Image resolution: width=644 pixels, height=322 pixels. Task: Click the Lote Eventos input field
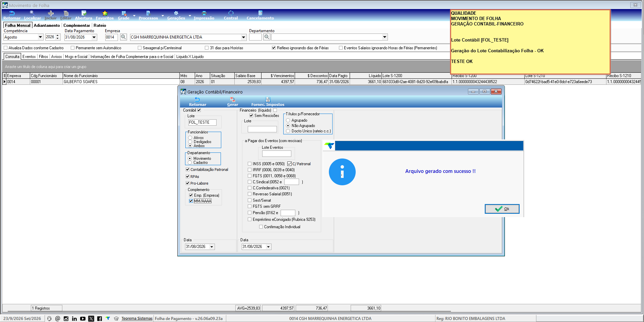[277, 154]
